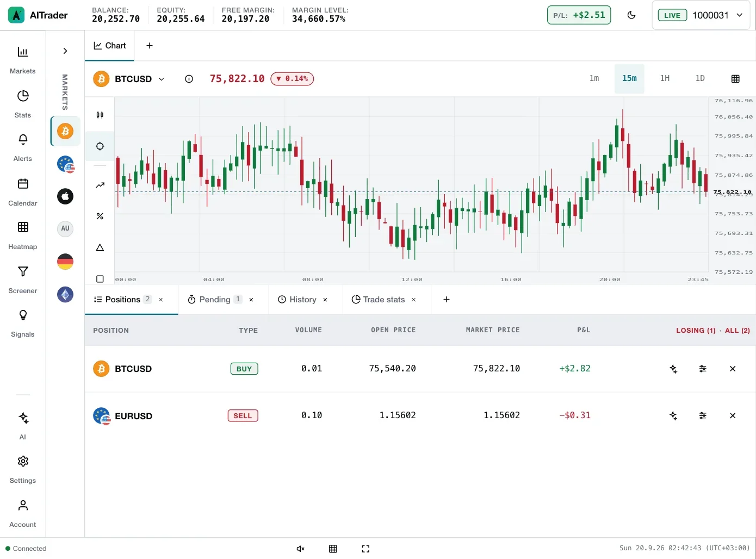The image size is (756, 559).
Task: Open settings for BTCUSD position row
Action: tap(703, 369)
